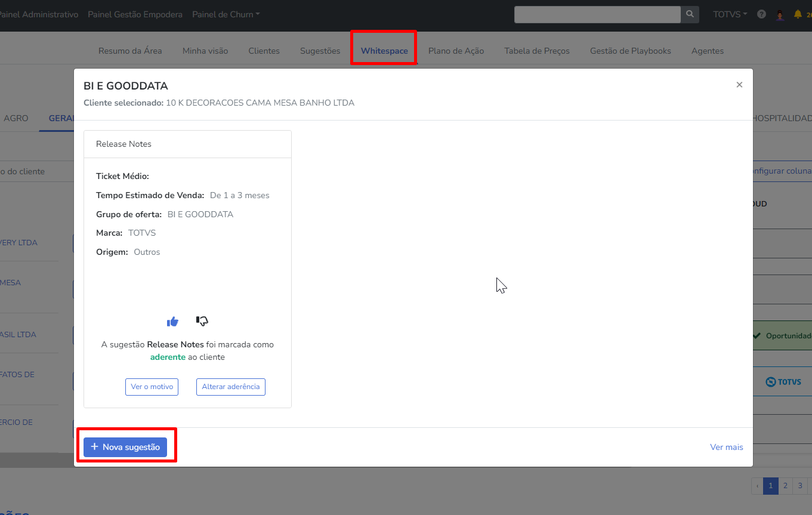Select the AGRO segment tab behind the dialog
The image size is (812, 515).
(x=16, y=118)
